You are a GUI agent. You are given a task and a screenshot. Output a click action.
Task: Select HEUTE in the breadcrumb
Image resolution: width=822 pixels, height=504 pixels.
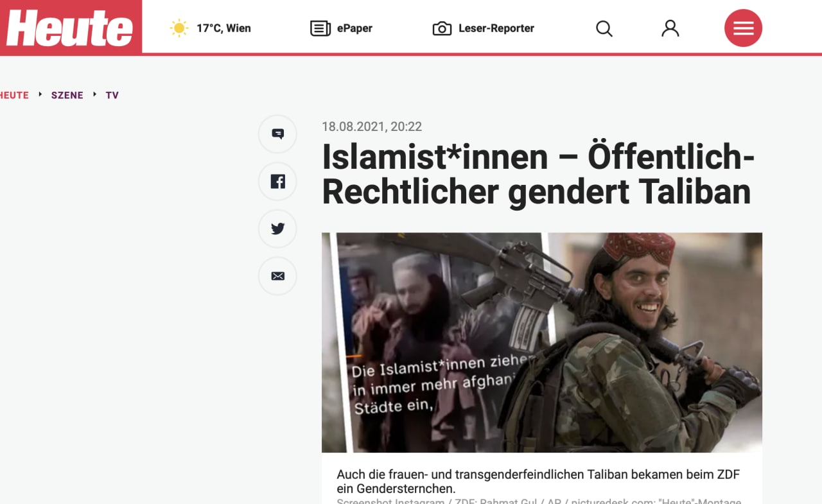tap(14, 95)
